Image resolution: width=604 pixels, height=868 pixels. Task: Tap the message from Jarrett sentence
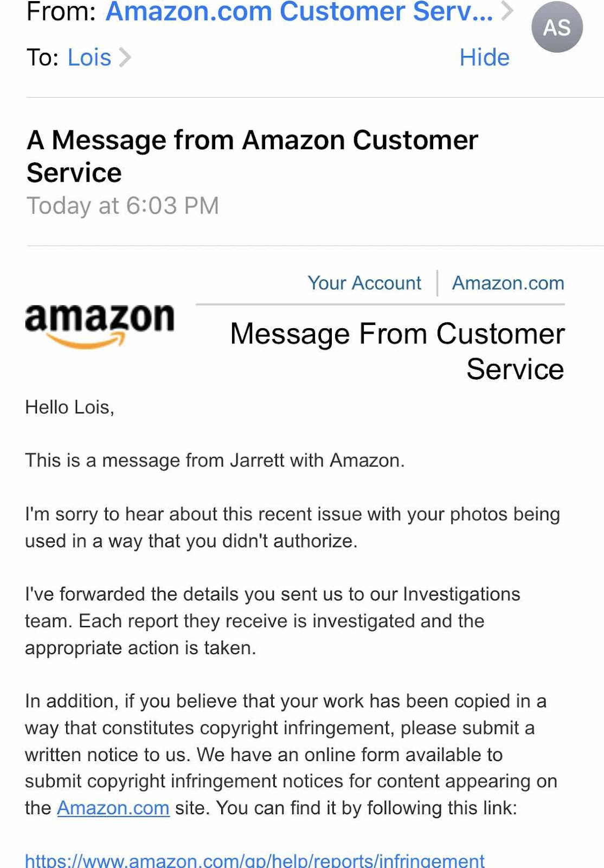tap(215, 461)
